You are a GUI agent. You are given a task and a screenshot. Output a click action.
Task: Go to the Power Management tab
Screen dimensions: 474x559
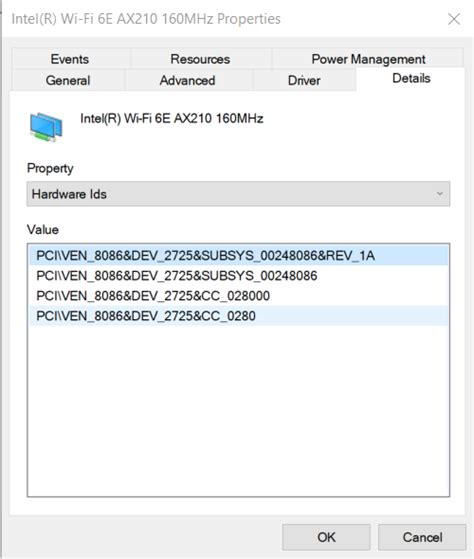coord(368,59)
